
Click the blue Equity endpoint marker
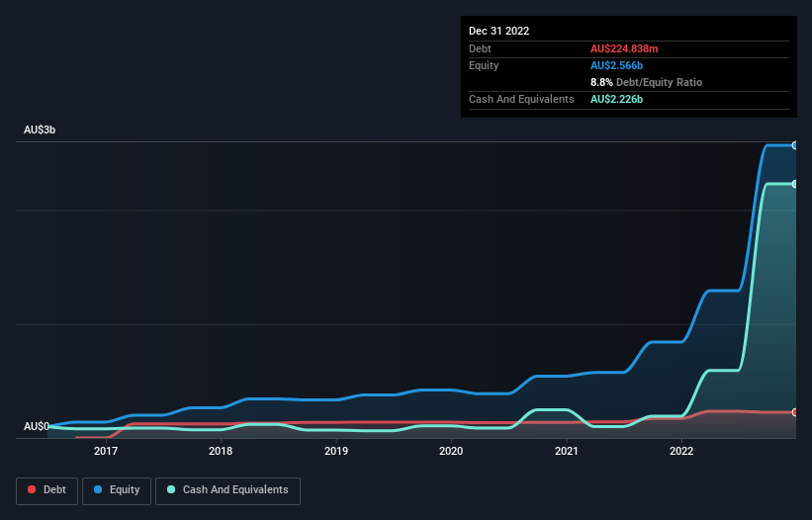[795, 145]
